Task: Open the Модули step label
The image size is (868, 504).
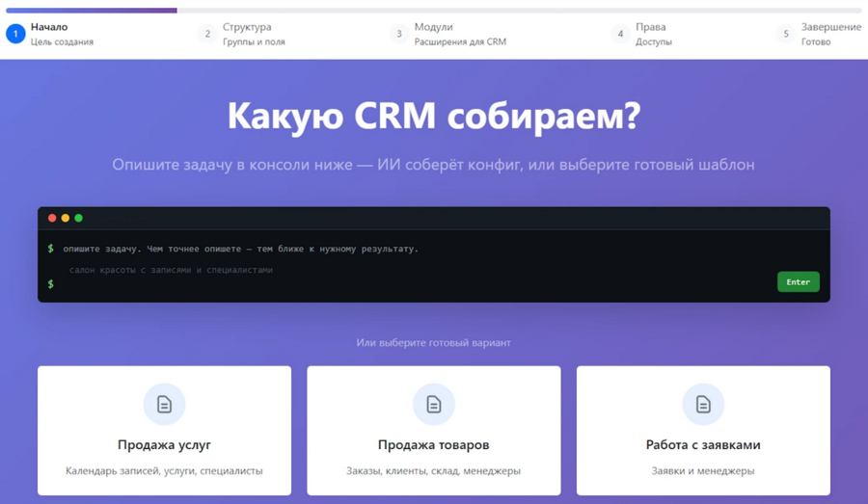Action: point(433,27)
